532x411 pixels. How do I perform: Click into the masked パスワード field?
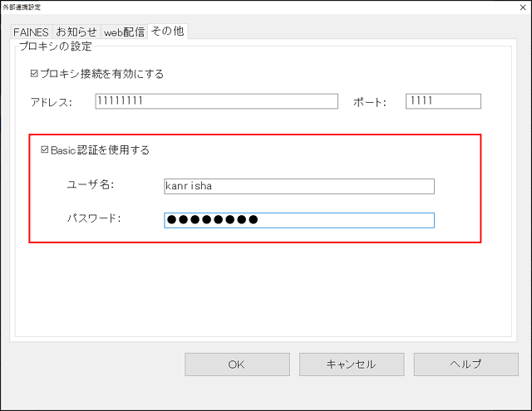[299, 220]
